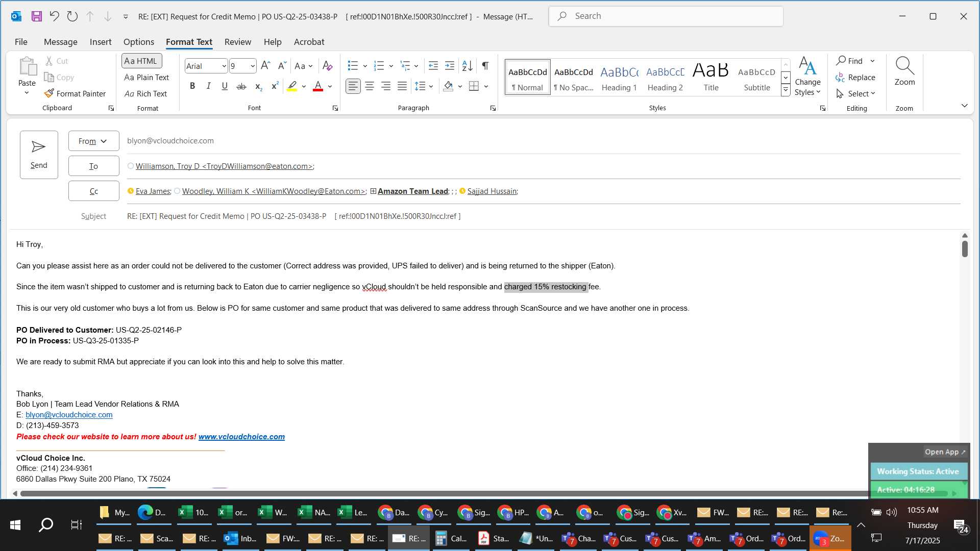Clear all formatting icon
This screenshot has width=980, height=551.
tap(328, 65)
